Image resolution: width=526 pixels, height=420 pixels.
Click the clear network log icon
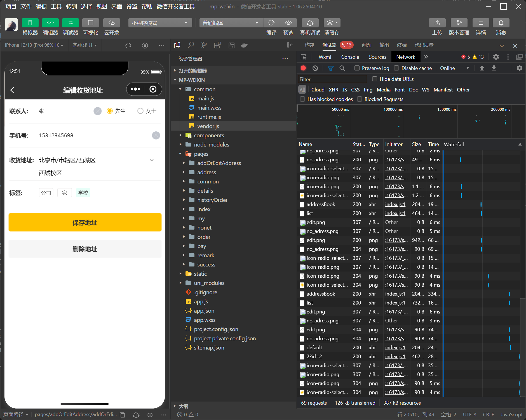(315, 68)
